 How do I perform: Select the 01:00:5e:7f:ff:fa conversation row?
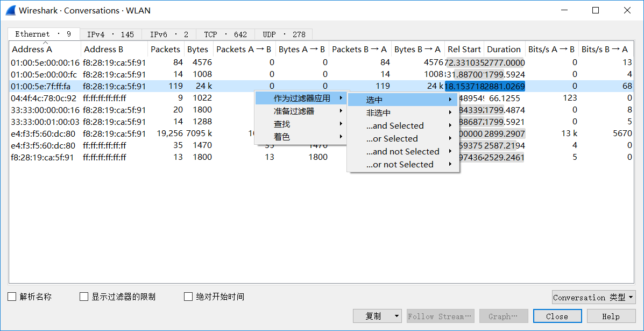pyautogui.click(x=322, y=86)
